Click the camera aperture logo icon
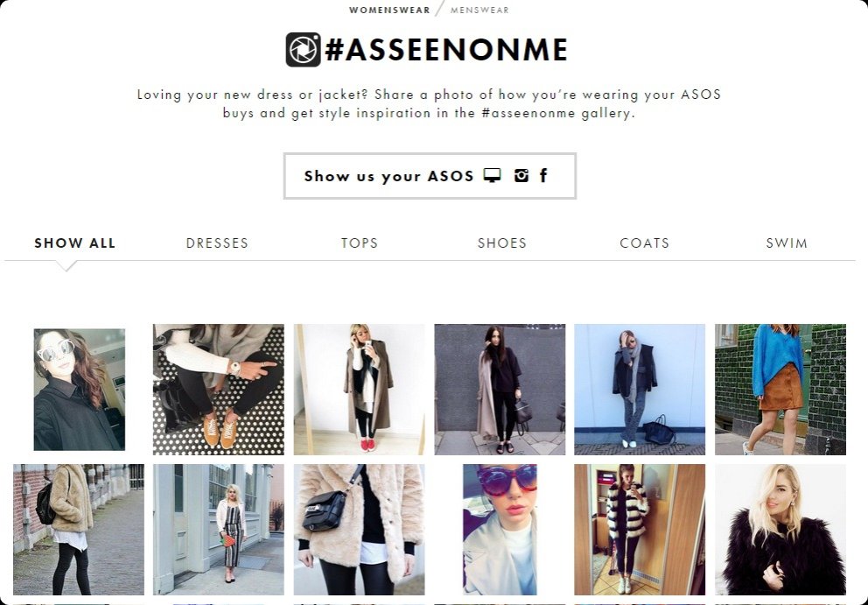This screenshot has width=868, height=605. pos(303,50)
